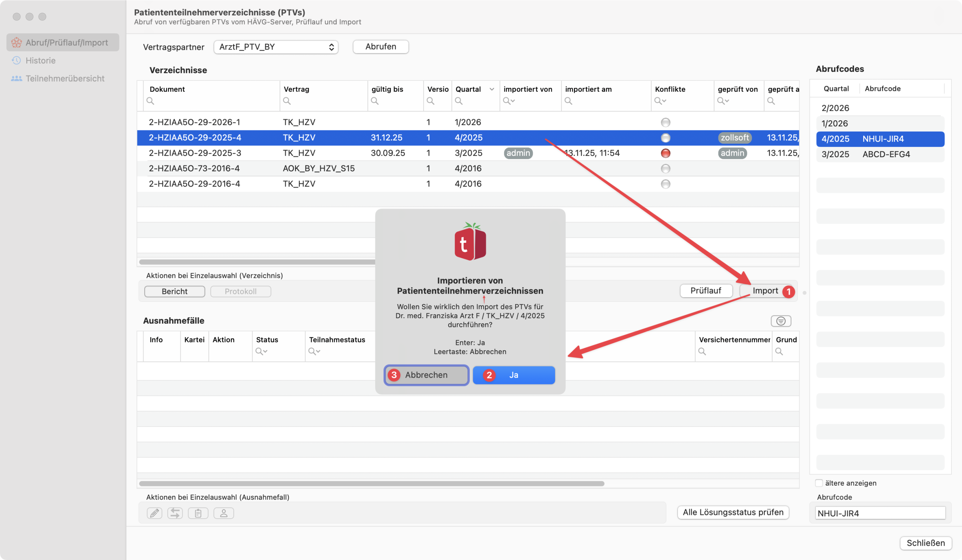Image resolution: width=962 pixels, height=560 pixels.
Task: Click the filter icon above the Ausnahmefälle table
Action: coord(780,321)
